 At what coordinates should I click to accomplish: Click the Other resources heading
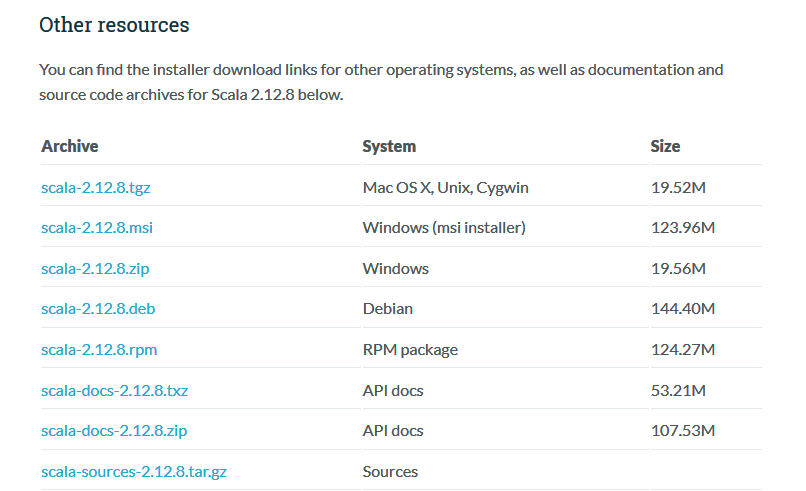[x=114, y=25]
